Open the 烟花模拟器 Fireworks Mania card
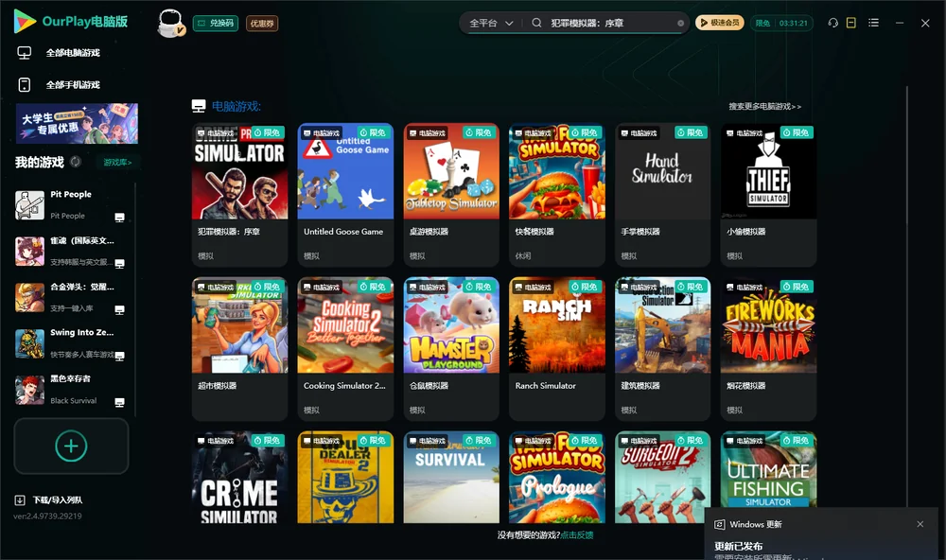Viewport: 946px width, 560px height. click(x=768, y=348)
